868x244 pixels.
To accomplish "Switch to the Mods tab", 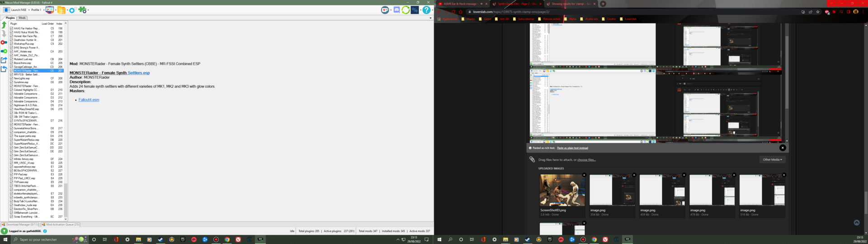I will click(x=22, y=18).
